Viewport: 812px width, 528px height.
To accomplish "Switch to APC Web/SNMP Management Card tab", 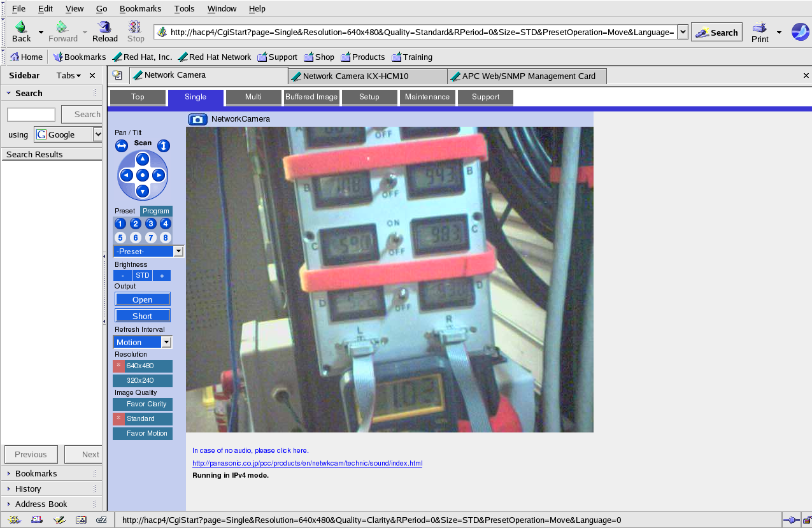I will 527,76.
